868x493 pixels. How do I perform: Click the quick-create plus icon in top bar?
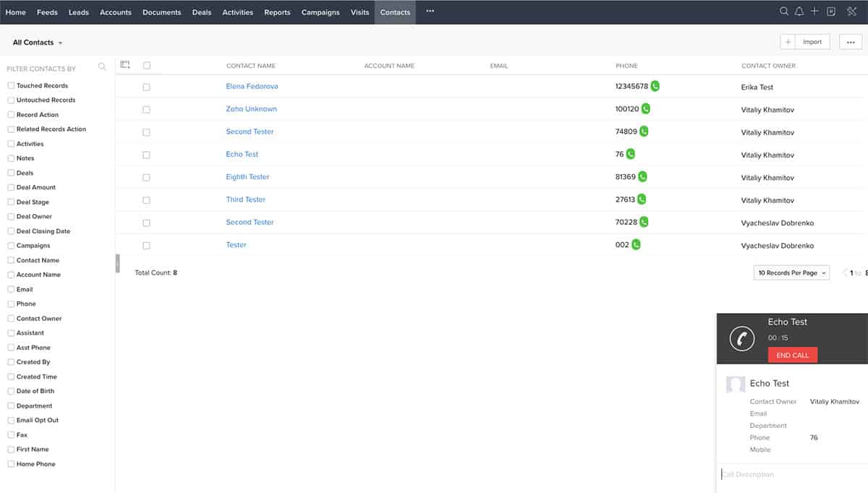pos(814,12)
